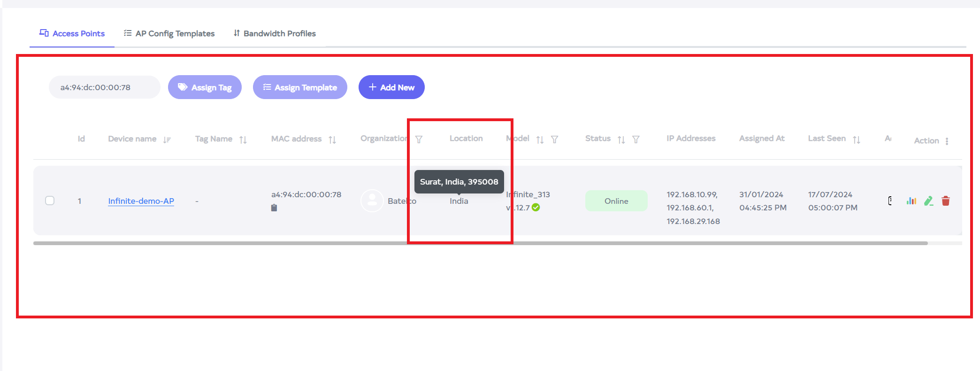The height and width of the screenshot is (371, 980).
Task: Sort by MAC address column
Action: point(332,140)
